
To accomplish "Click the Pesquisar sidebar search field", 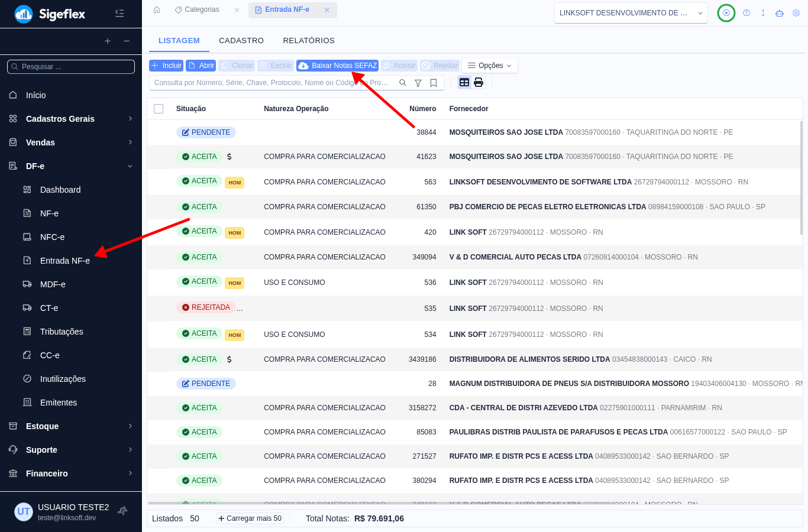I will [x=71, y=67].
